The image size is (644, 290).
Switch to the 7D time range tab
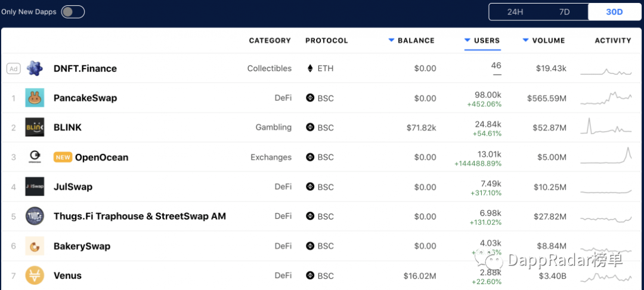pos(564,12)
